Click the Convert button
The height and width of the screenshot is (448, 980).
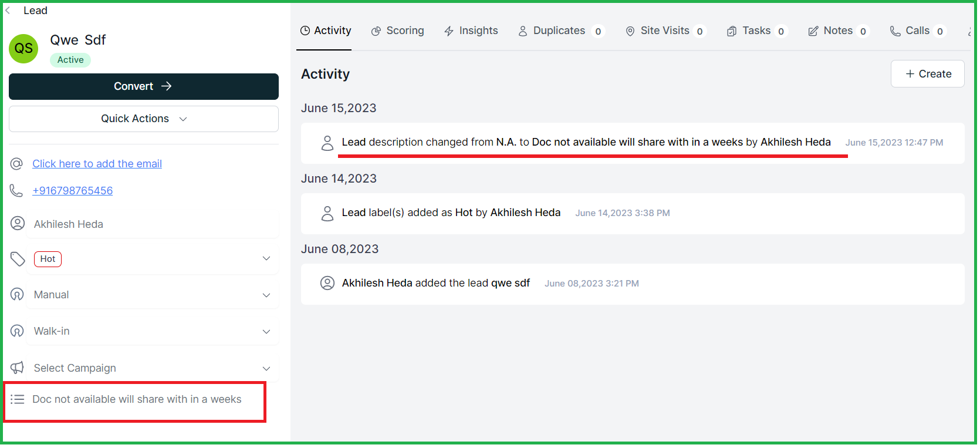(144, 86)
